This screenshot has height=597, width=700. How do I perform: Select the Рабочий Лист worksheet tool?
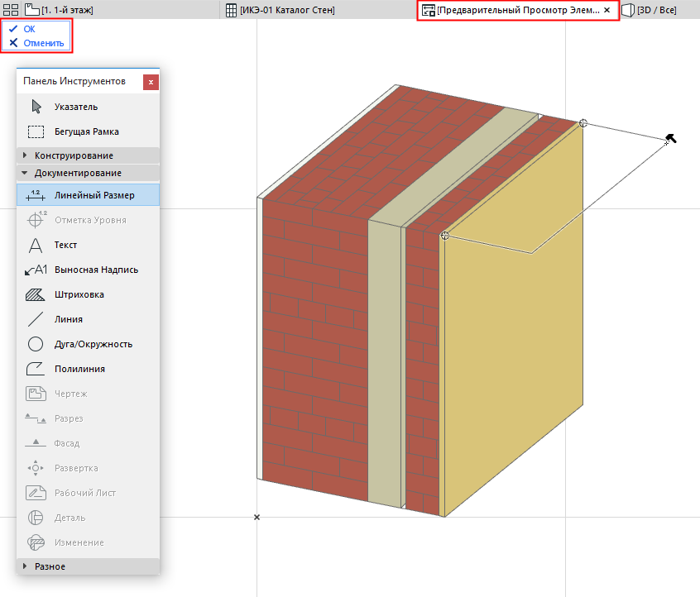click(x=88, y=493)
